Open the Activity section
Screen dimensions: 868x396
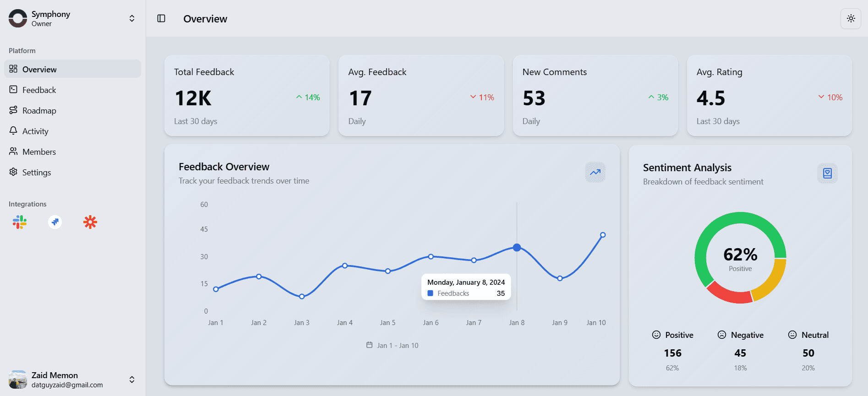coord(73,131)
